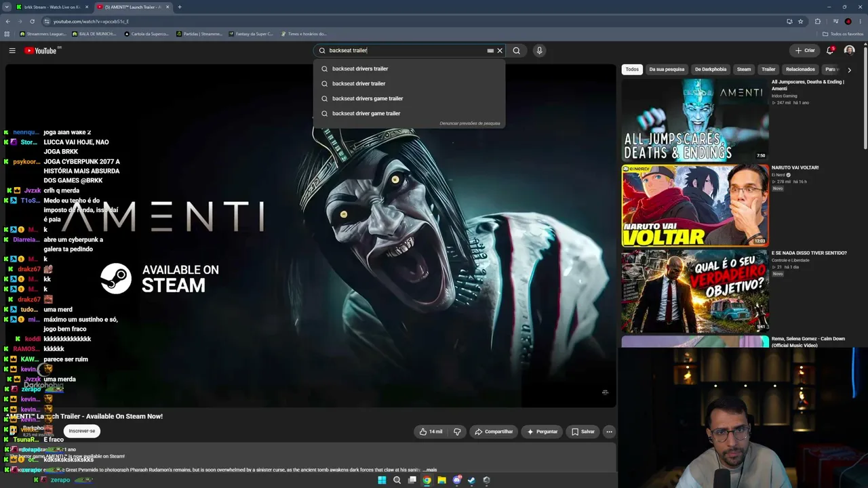This screenshot has height=488, width=868.
Task: Open the YouTube hamburger guide menu
Action: 12,50
